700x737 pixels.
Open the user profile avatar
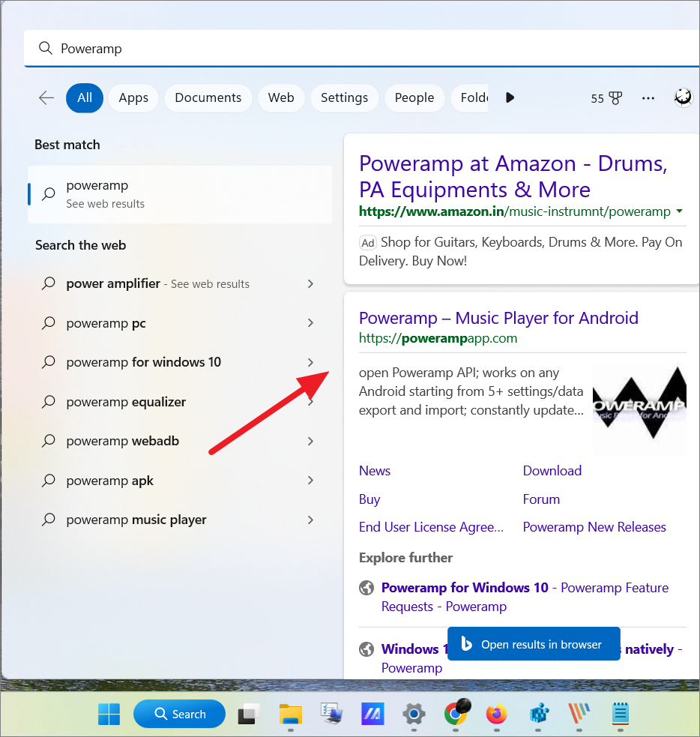(x=683, y=97)
